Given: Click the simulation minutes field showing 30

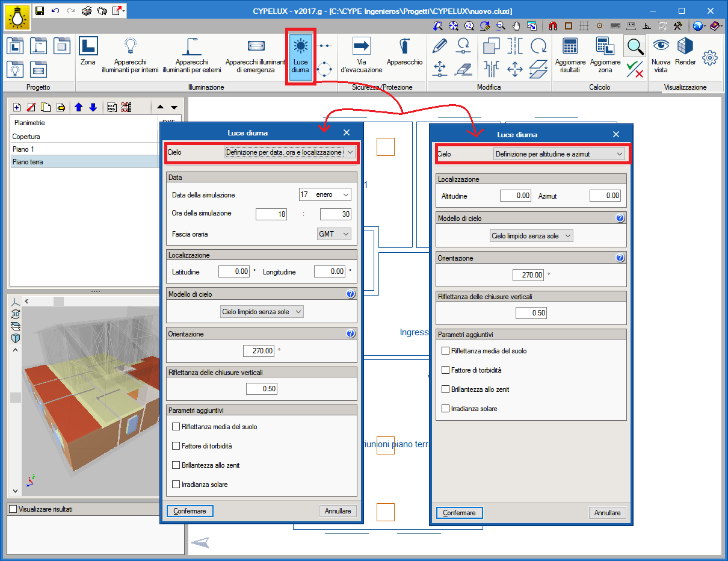Looking at the screenshot, I should pyautogui.click(x=336, y=214).
